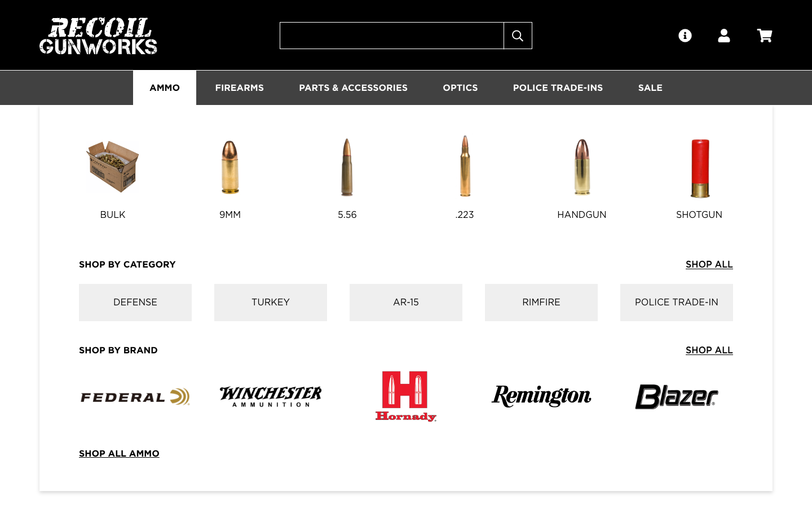Open the user account icon
This screenshot has height=508, width=812.
tap(724, 36)
